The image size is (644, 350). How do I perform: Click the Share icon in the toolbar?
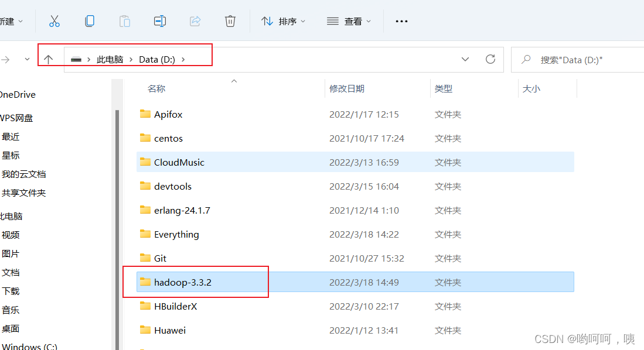coord(195,21)
